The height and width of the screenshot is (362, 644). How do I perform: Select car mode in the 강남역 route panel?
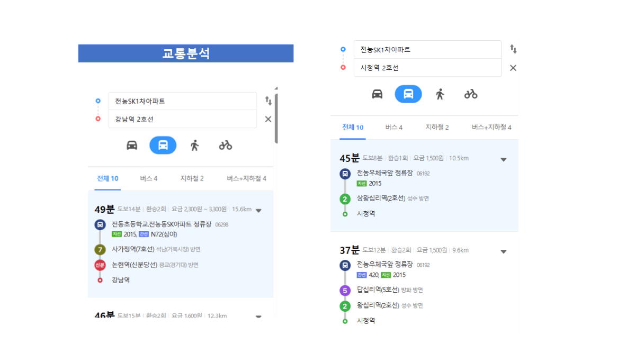click(x=132, y=145)
